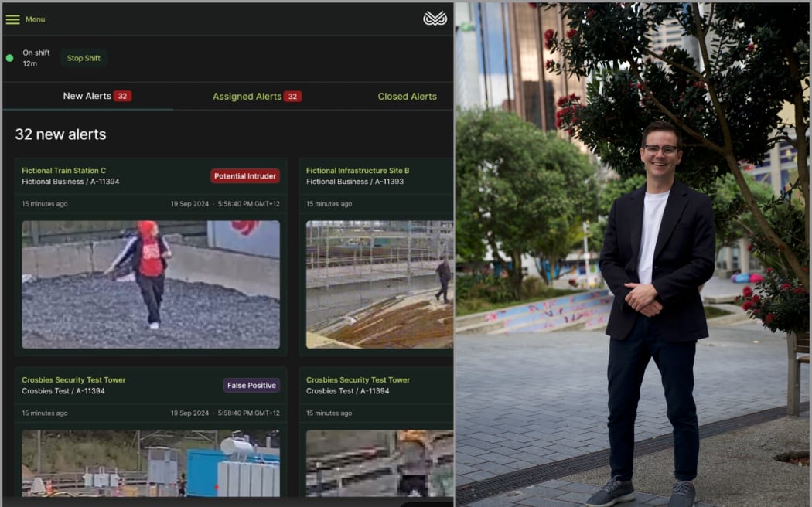Click the Menu label text
Image resolution: width=812 pixels, height=507 pixels.
36,19
